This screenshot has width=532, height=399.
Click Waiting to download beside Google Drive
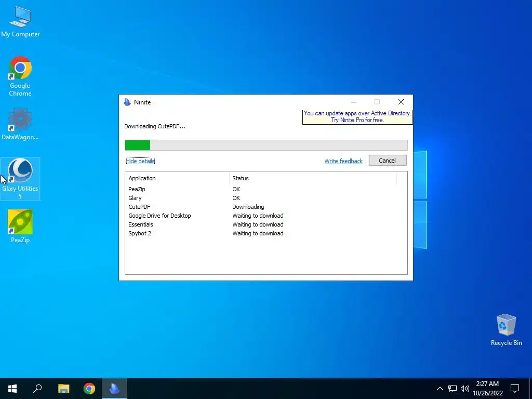258,216
